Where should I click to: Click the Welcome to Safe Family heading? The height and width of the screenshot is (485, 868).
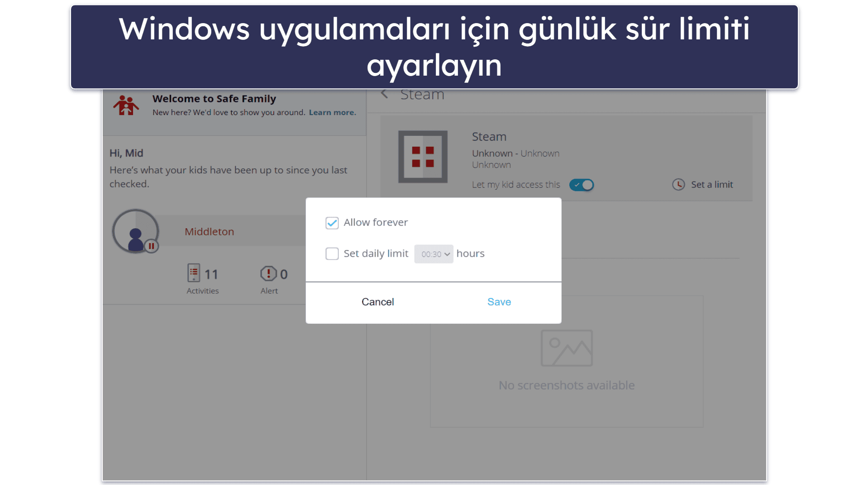click(x=214, y=99)
